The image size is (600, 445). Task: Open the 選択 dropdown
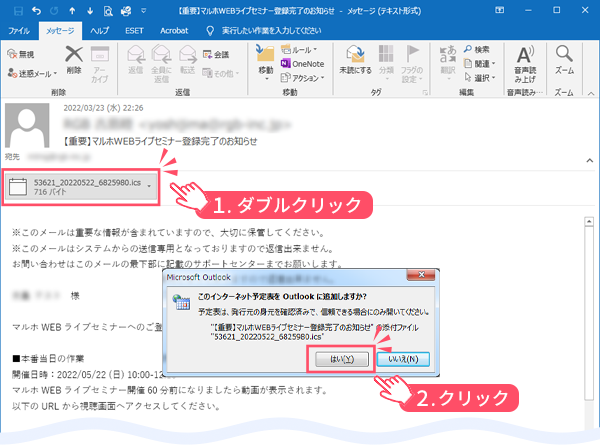(x=479, y=78)
